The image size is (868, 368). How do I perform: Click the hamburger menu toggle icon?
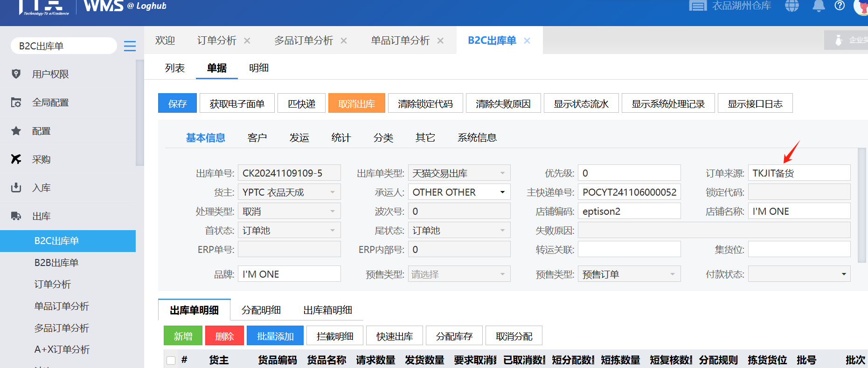[x=130, y=46]
